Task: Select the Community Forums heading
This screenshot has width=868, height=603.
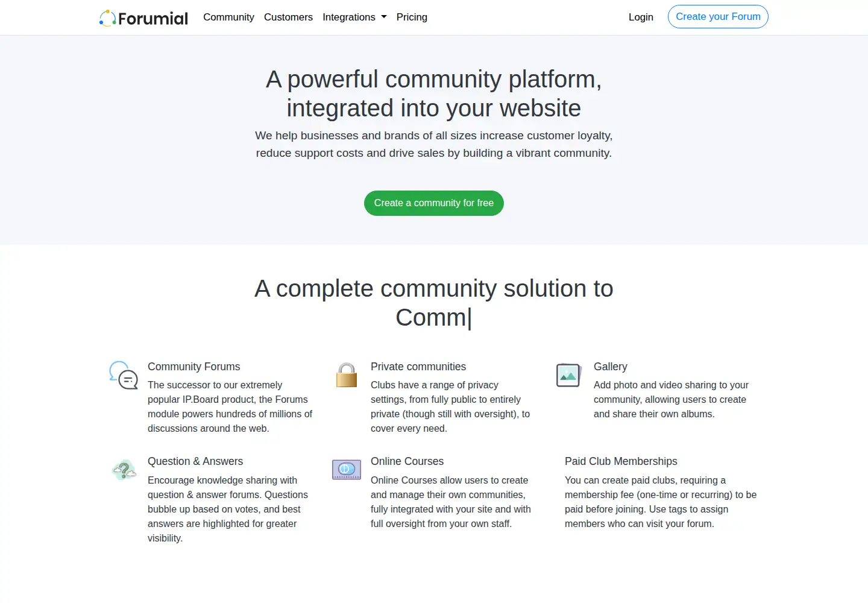Action: pos(194,367)
